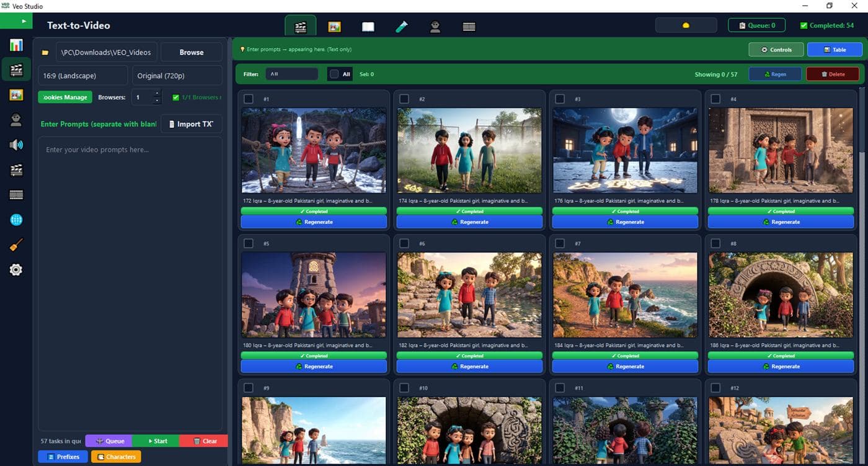Switch to the open book tab in top bar
The width and height of the screenshot is (868, 466).
click(x=368, y=27)
